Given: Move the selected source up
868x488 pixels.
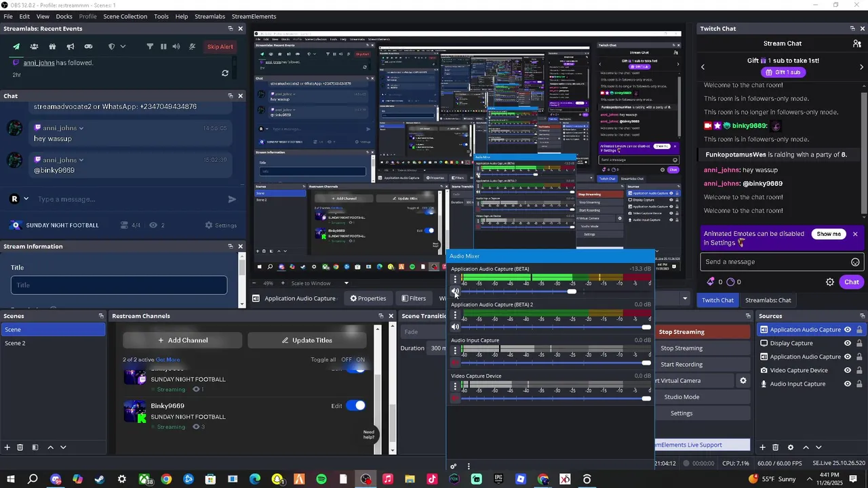Looking at the screenshot, I should click(x=806, y=447).
